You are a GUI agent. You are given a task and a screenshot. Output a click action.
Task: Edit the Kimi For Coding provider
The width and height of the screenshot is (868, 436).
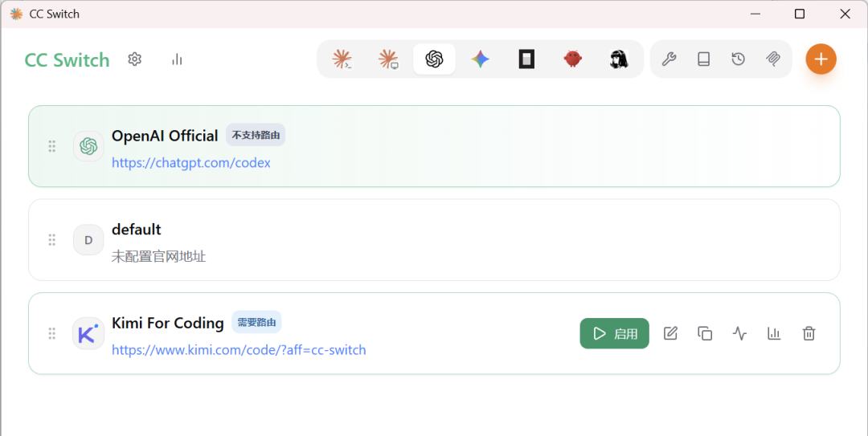670,333
